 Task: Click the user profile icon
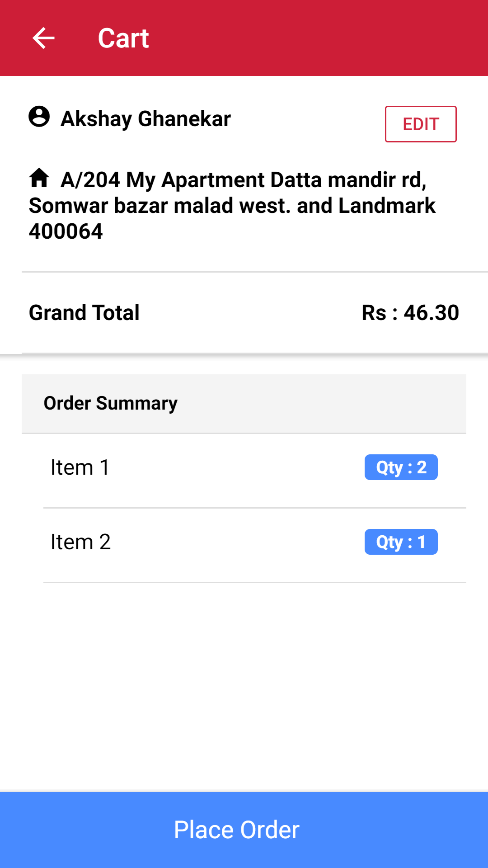tap(39, 117)
